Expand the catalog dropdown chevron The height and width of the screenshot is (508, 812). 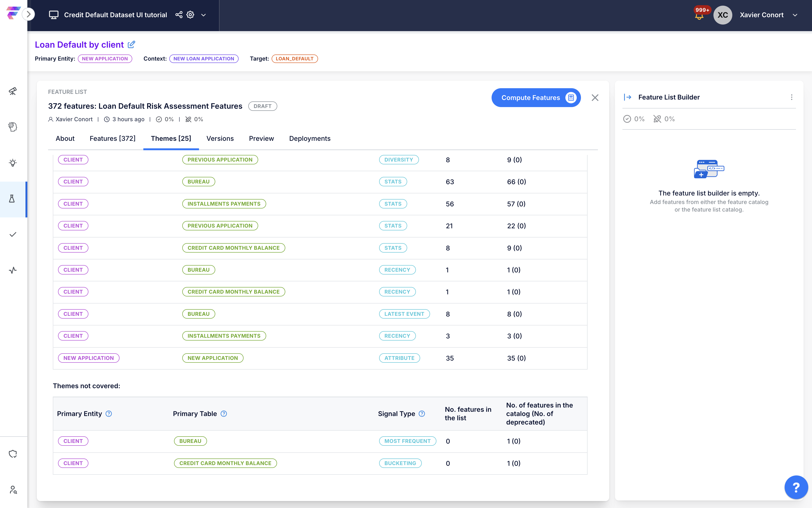[203, 15]
